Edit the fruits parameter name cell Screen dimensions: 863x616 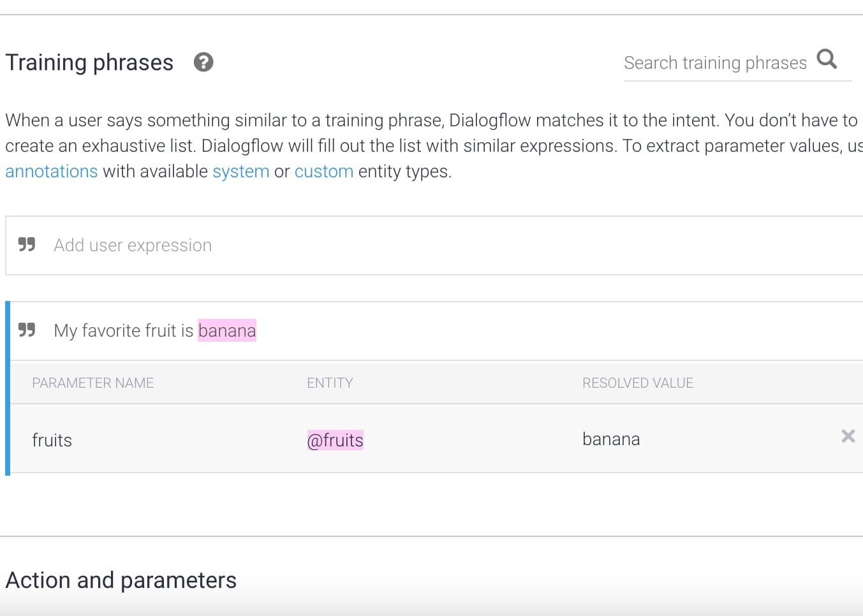52,440
